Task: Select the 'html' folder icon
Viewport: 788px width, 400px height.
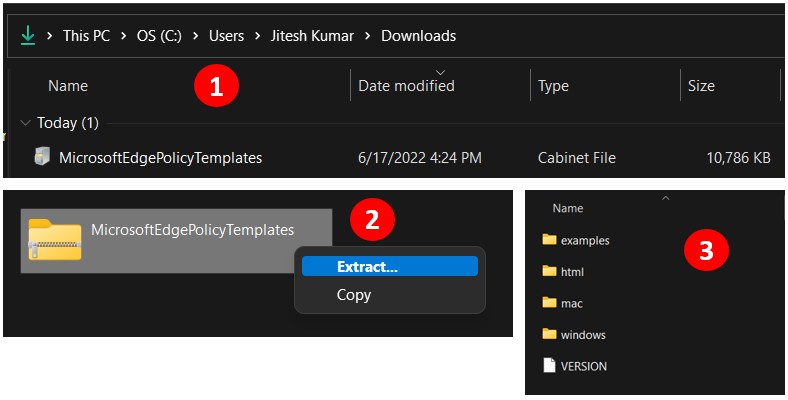Action: pos(550,271)
